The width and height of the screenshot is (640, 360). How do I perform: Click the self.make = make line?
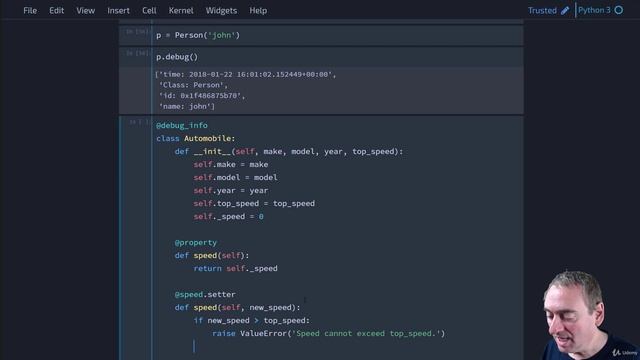coord(231,164)
